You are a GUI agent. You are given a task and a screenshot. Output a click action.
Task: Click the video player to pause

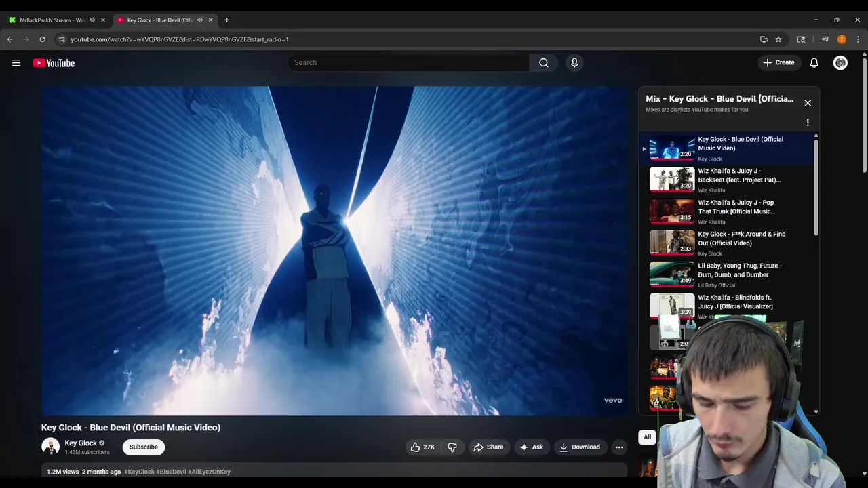point(334,251)
